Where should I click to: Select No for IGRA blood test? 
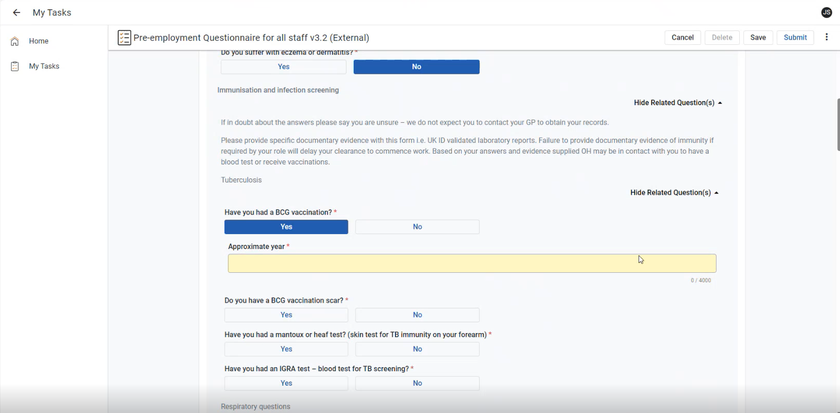coord(417,384)
